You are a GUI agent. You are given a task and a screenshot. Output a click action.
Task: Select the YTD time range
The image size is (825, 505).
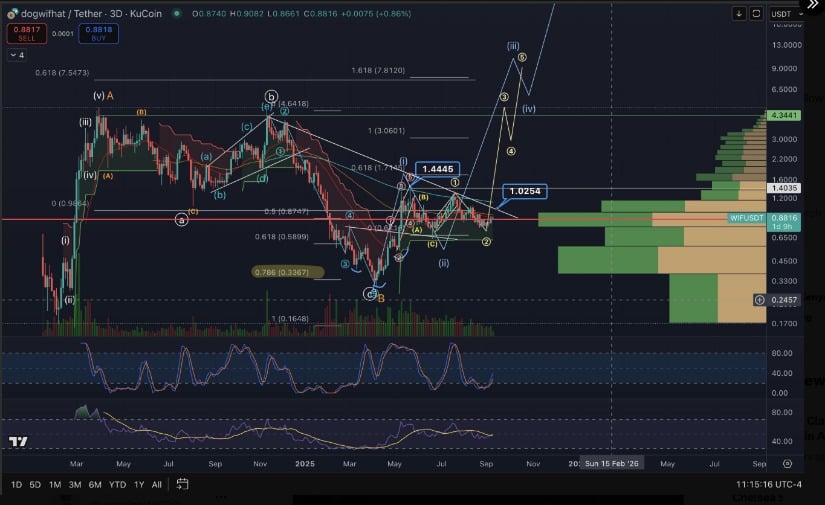click(x=117, y=484)
